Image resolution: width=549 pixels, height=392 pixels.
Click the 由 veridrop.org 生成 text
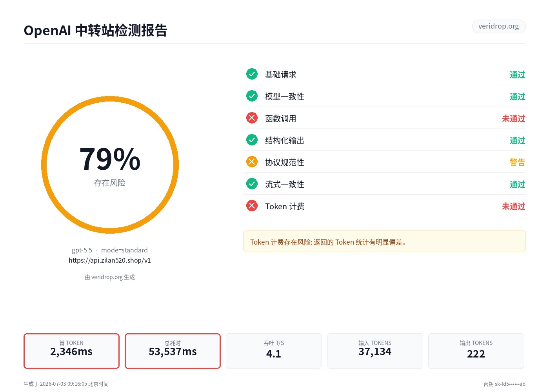click(110, 277)
